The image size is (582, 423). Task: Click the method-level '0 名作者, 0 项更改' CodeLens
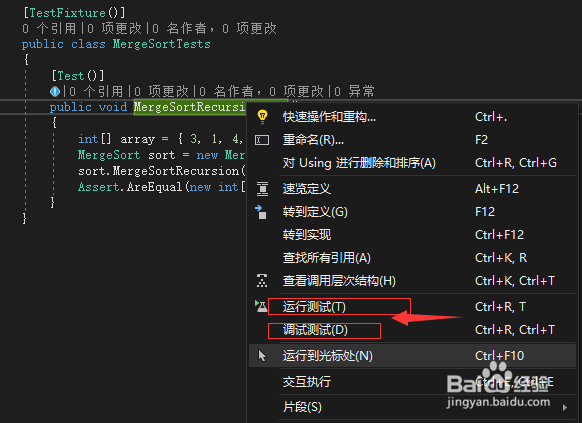[x=261, y=91]
